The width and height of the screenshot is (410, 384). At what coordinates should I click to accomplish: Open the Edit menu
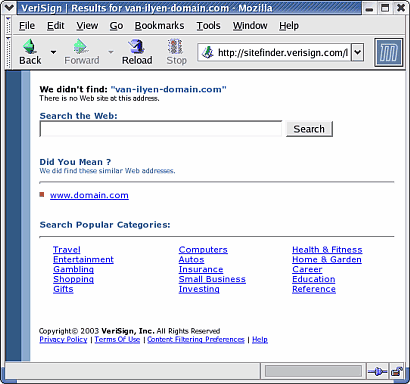click(x=55, y=26)
